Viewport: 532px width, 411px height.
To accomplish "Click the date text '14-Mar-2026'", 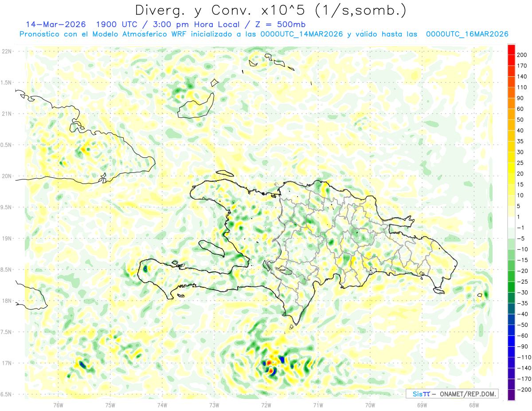I will click(55, 24).
